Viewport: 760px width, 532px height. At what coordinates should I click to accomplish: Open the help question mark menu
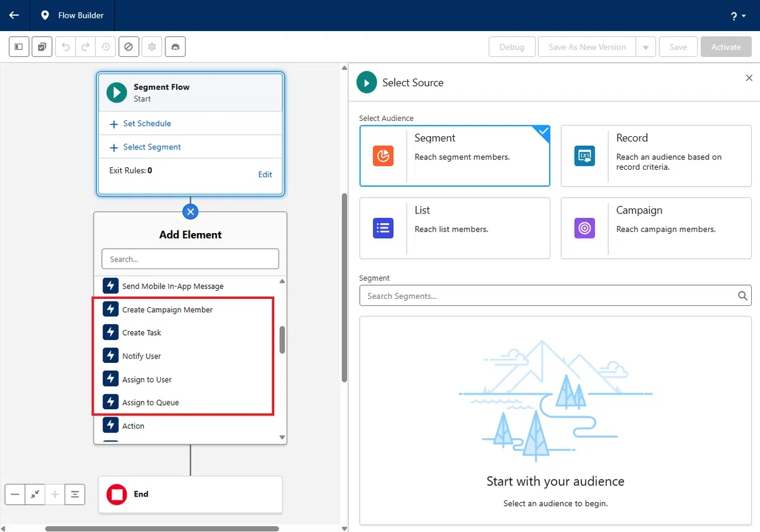coord(738,16)
